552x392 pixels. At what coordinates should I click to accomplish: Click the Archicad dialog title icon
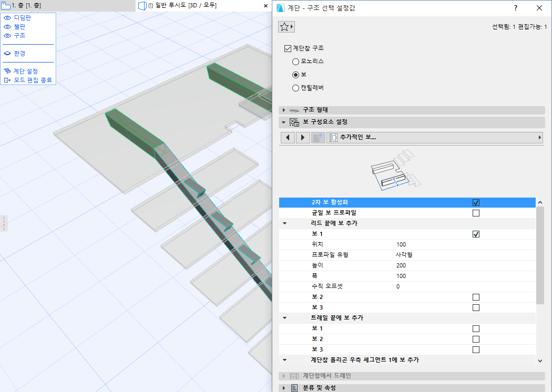click(x=281, y=8)
